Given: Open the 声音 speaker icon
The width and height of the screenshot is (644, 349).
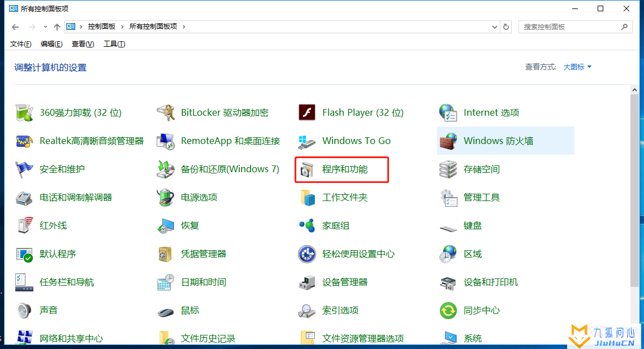Looking at the screenshot, I should 24,311.
